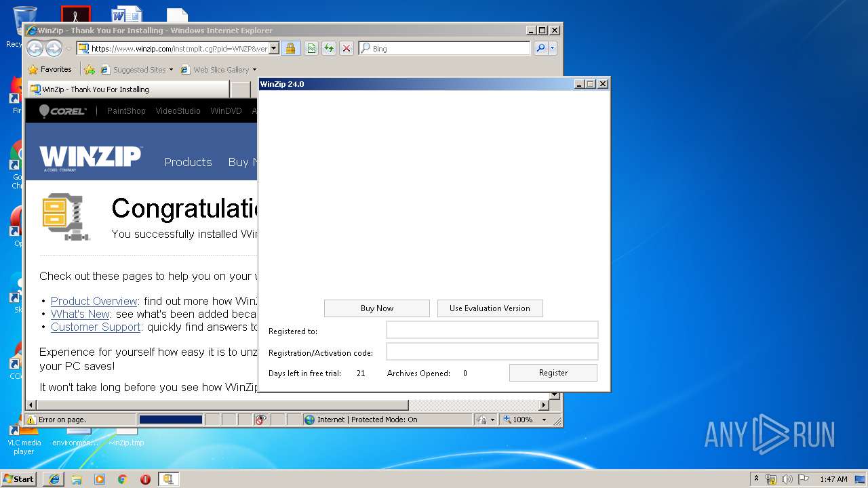The width and height of the screenshot is (868, 488).
Task: Click the horizontal scrollbar in IE
Action: click(x=222, y=405)
